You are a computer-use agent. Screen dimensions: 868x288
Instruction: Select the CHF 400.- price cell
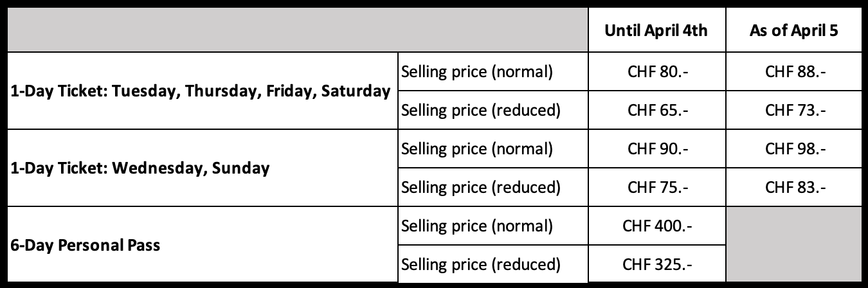coord(656,226)
